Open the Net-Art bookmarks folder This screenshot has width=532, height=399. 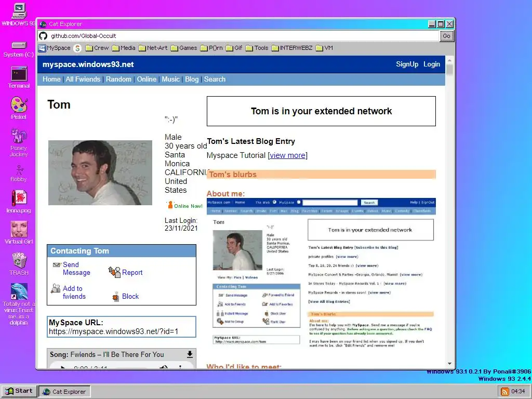[153, 48]
